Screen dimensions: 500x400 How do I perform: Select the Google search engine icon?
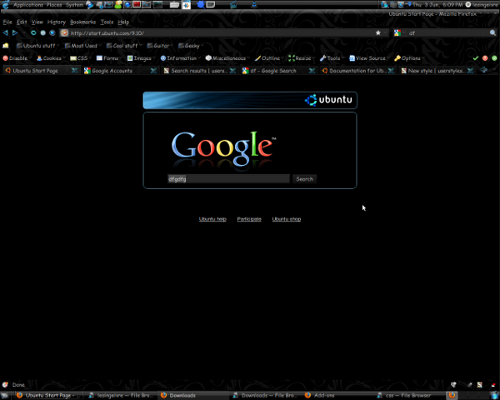[x=397, y=33]
